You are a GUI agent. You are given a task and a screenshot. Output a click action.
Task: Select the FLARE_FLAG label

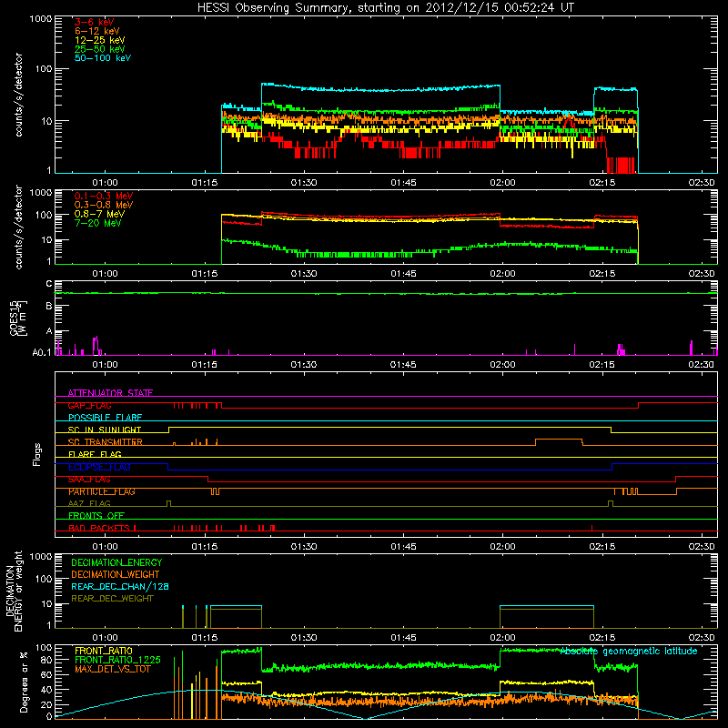[x=95, y=454]
